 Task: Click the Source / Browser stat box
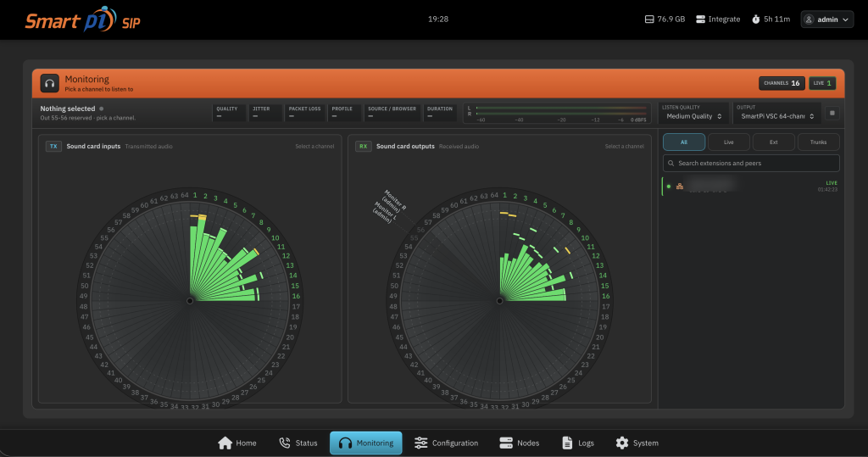pyautogui.click(x=392, y=113)
